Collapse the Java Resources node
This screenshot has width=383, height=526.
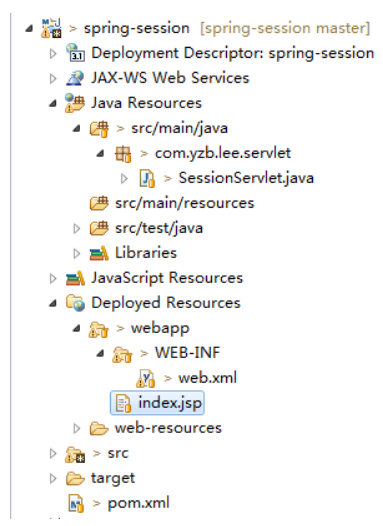coord(53,104)
